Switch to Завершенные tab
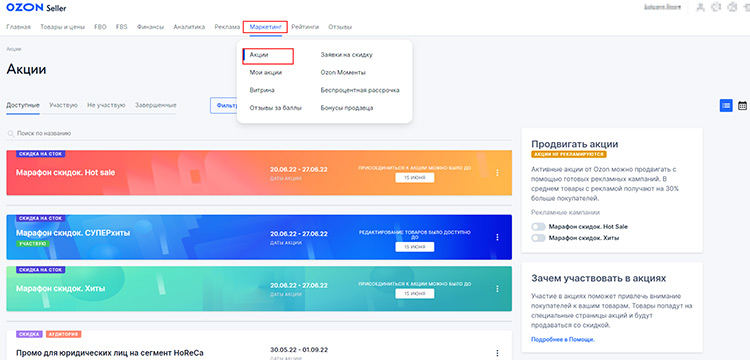This screenshot has width=750, height=360. [155, 105]
